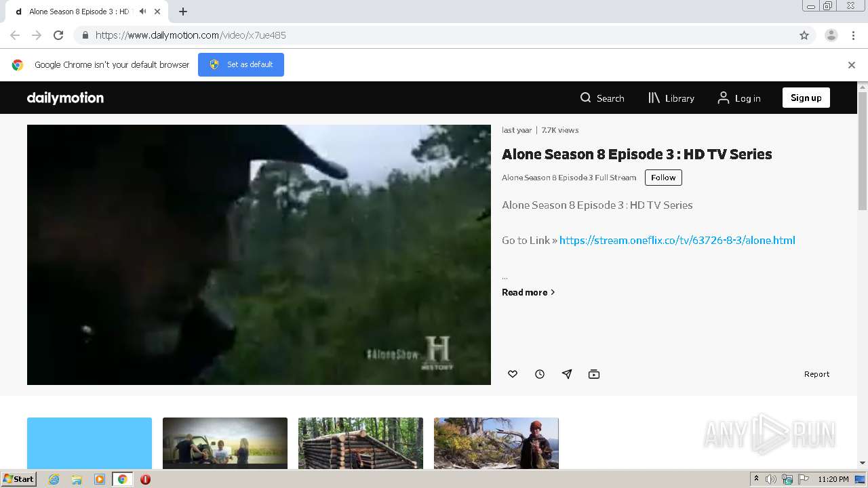Open the Library section
This screenshot has width=868, height=488.
click(671, 98)
